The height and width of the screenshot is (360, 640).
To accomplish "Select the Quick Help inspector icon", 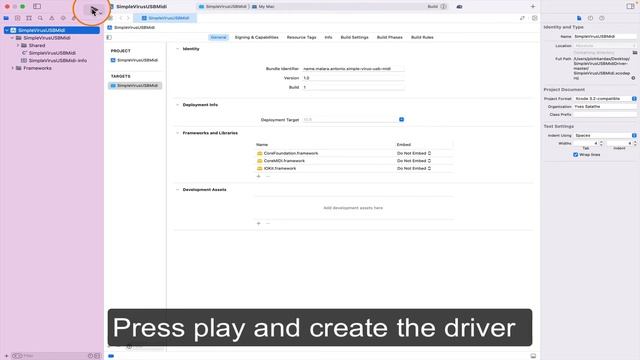I will 602,18.
